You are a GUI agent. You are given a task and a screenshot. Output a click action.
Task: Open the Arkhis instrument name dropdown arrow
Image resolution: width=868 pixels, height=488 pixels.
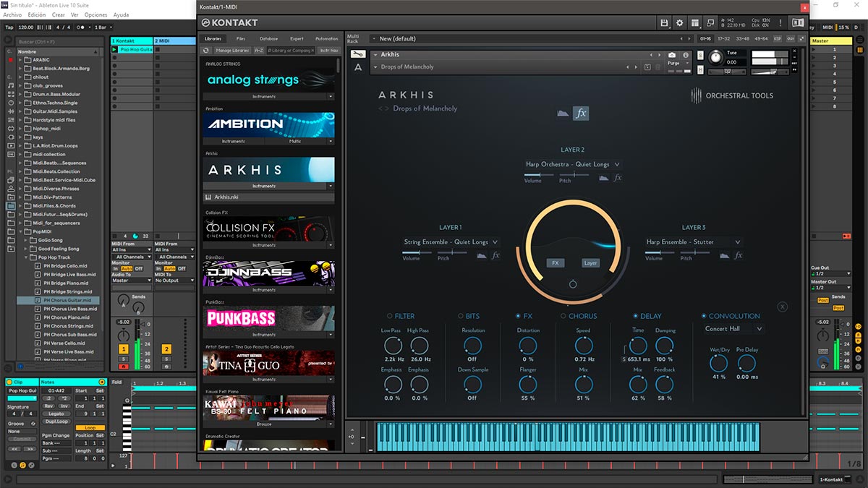(x=375, y=55)
